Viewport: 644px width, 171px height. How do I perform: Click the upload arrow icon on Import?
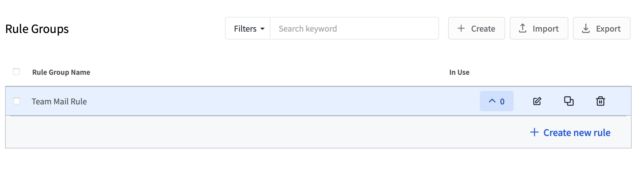(523, 28)
